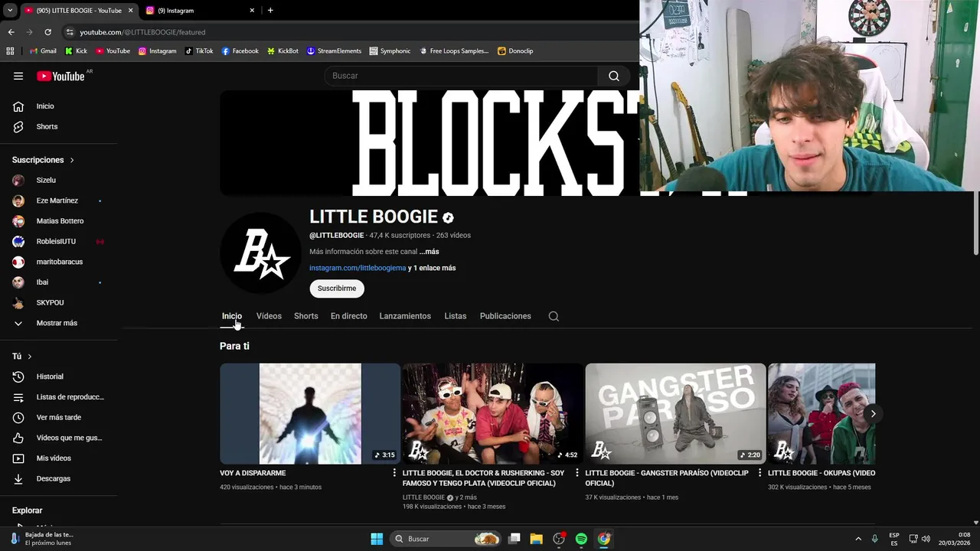Open Listas de reproducción in sidebar
Viewport: 980px width, 551px height.
point(58,397)
